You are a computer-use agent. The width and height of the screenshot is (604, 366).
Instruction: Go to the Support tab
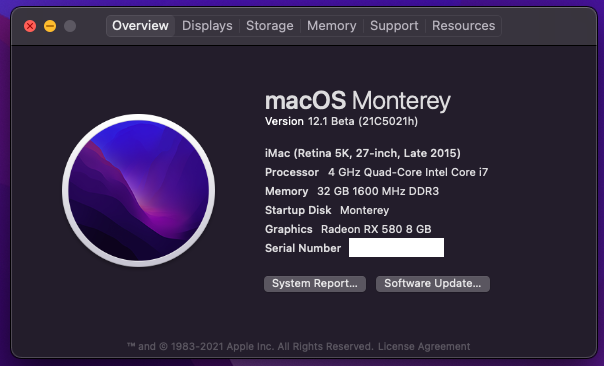tap(394, 26)
